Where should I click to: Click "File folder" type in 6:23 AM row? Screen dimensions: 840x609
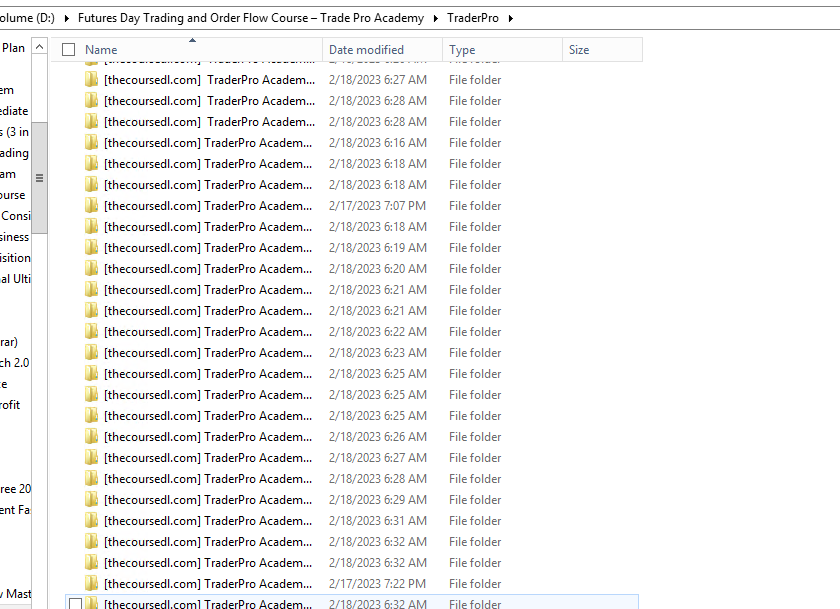pos(475,352)
